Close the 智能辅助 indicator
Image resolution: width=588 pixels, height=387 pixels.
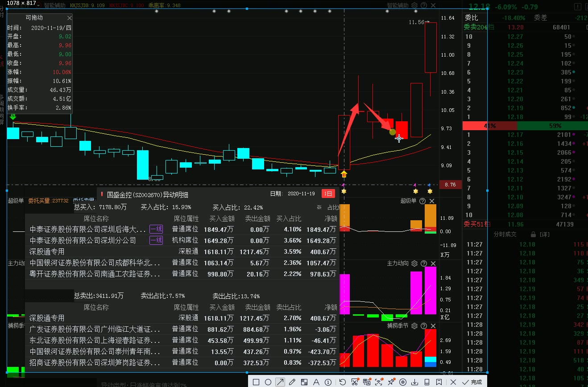click(x=432, y=5)
